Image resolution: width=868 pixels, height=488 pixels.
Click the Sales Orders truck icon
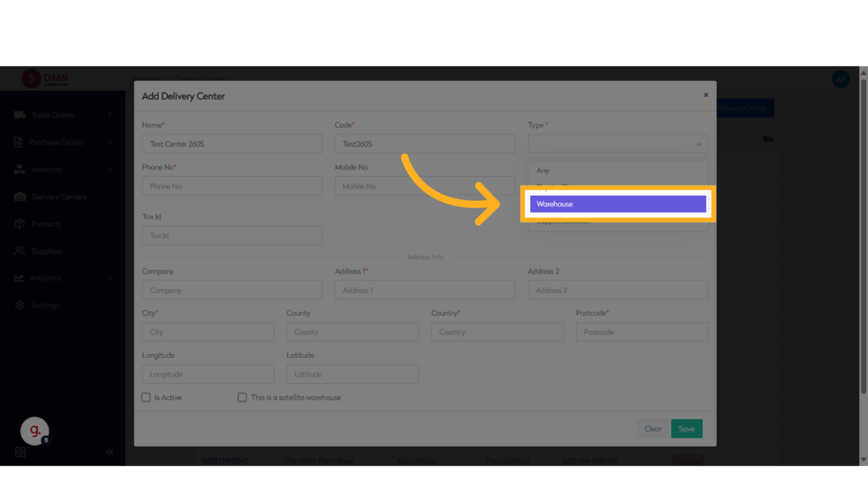tap(20, 115)
